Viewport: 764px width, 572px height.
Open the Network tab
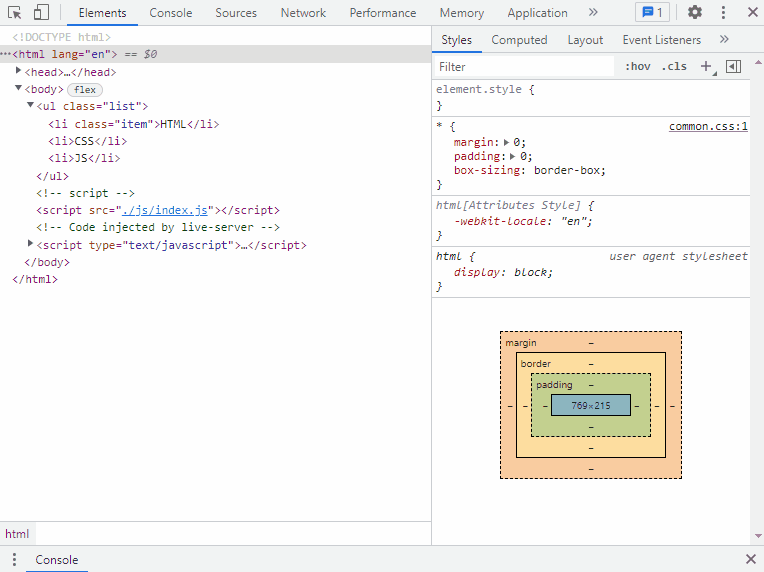tap(303, 13)
